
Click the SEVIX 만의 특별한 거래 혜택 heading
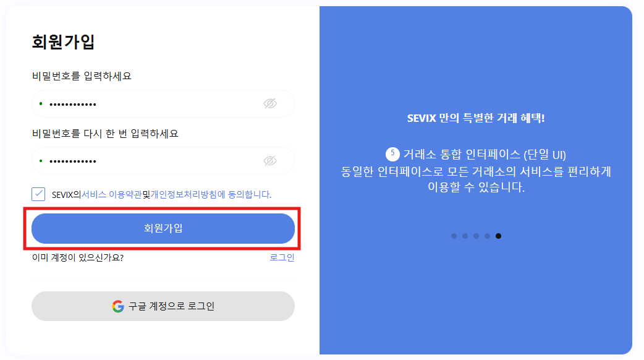click(x=476, y=118)
